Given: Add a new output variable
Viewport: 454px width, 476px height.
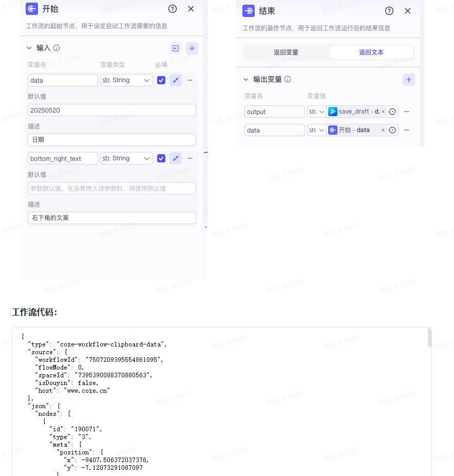Looking at the screenshot, I should (408, 80).
